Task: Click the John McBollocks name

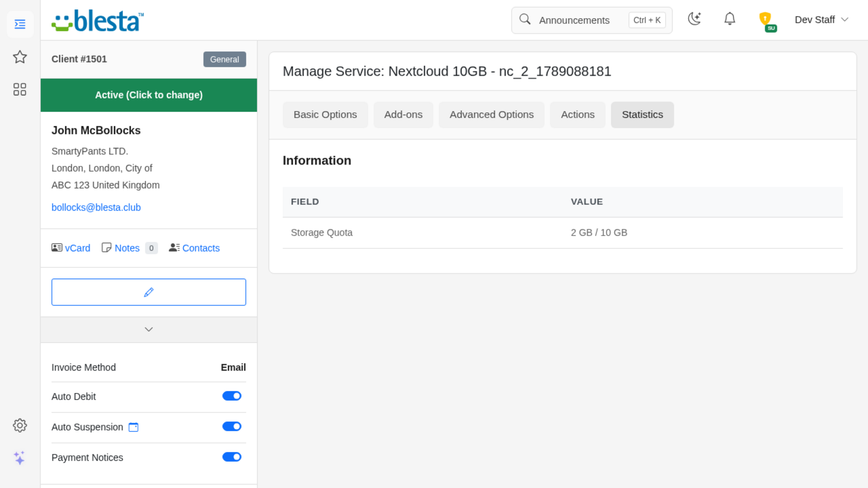Action: [x=96, y=131]
